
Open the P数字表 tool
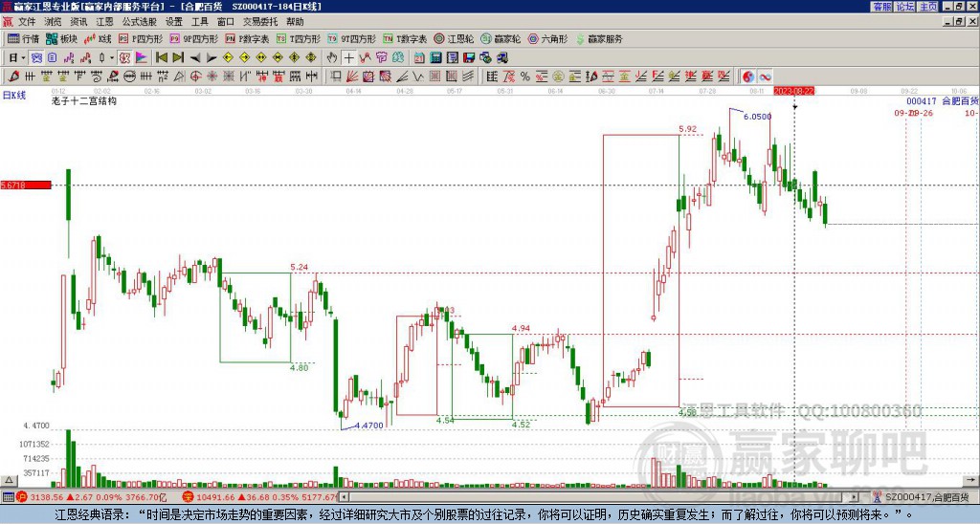(247, 38)
